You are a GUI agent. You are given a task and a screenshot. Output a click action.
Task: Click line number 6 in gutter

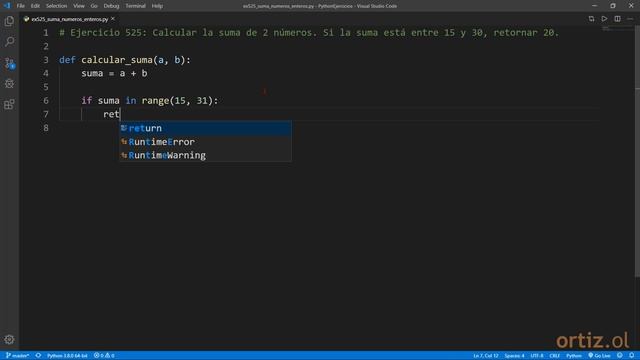point(46,100)
